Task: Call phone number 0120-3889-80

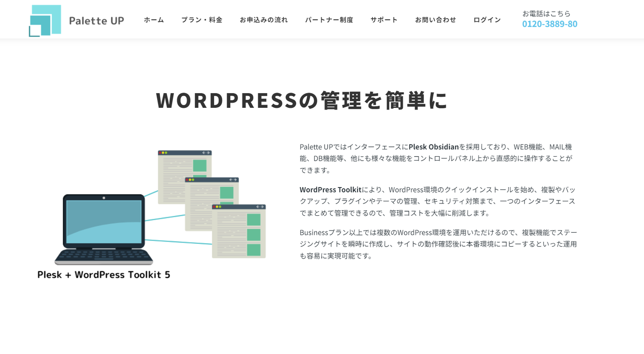Action: 550,24
